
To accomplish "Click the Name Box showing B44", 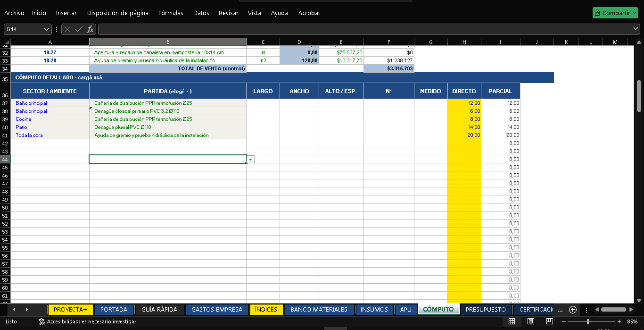I will point(24,29).
